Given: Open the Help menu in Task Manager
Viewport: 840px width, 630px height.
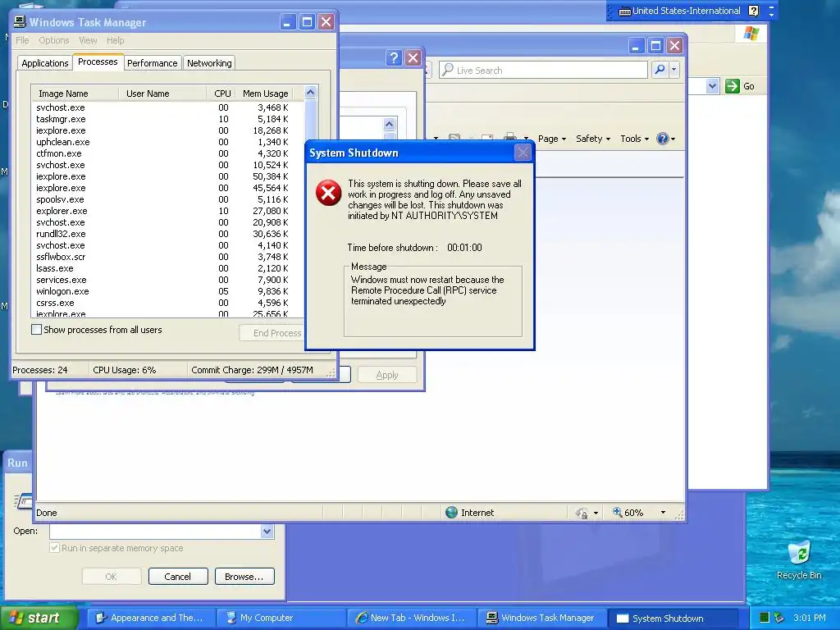Looking at the screenshot, I should point(115,40).
